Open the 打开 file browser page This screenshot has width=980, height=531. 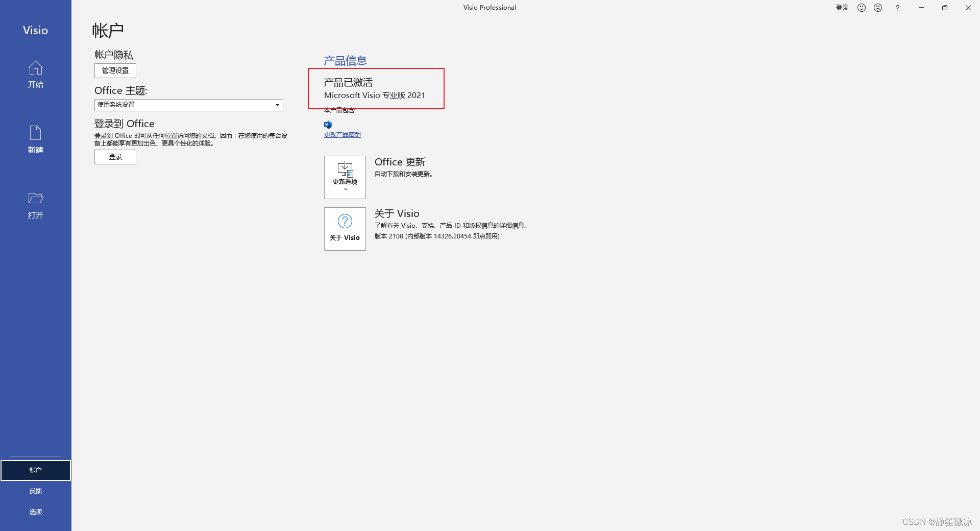(35, 205)
